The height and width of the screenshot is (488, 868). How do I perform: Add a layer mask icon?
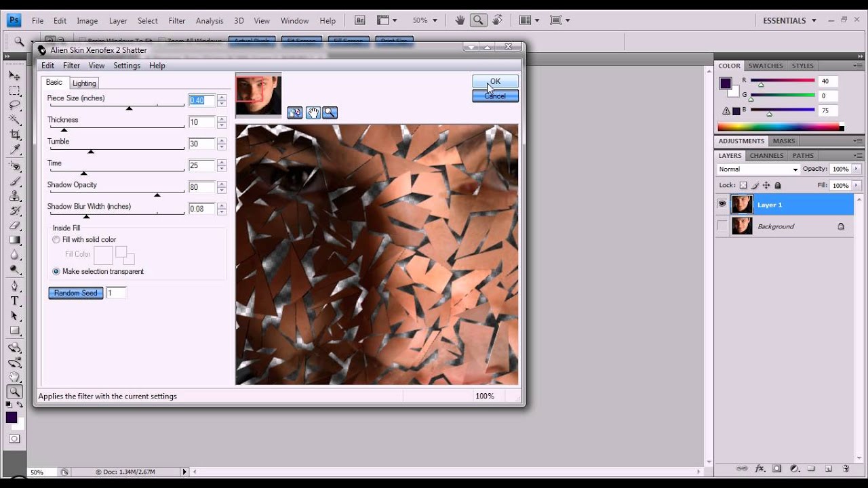[x=777, y=468]
